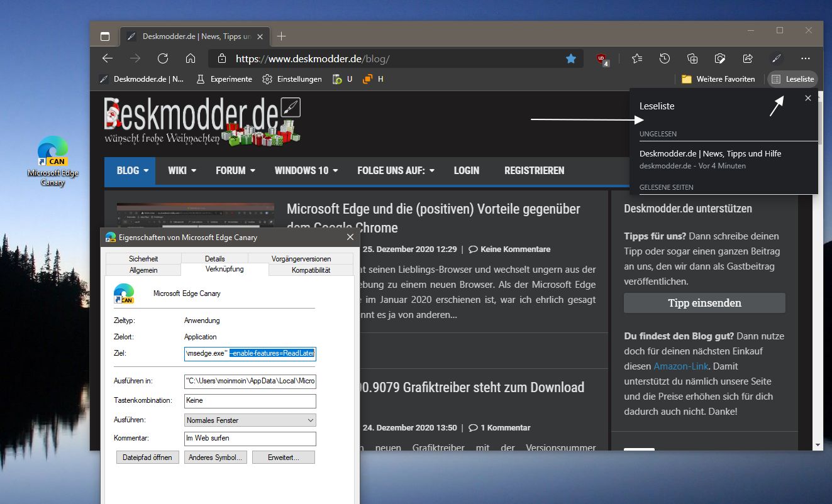The height and width of the screenshot is (504, 832).
Task: Open browsing History
Action: pyautogui.click(x=665, y=58)
